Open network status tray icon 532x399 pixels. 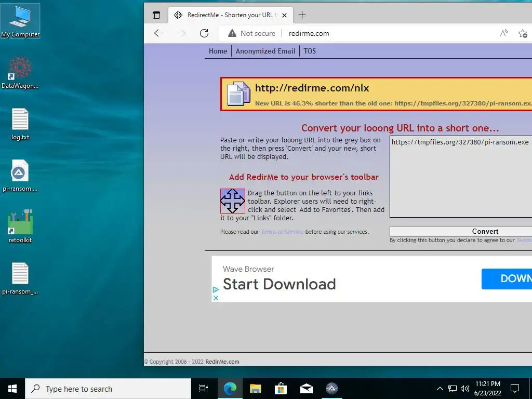(453, 389)
